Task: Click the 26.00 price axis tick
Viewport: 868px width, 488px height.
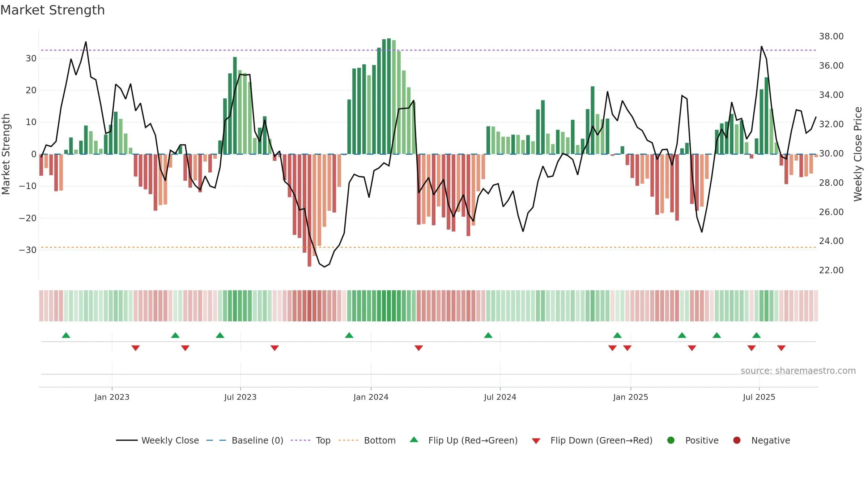Action: [831, 212]
